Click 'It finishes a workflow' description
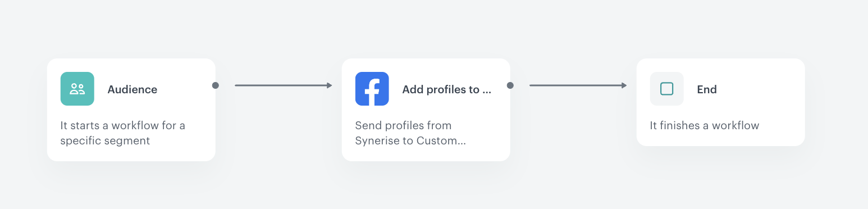Image resolution: width=868 pixels, height=209 pixels. 705,125
